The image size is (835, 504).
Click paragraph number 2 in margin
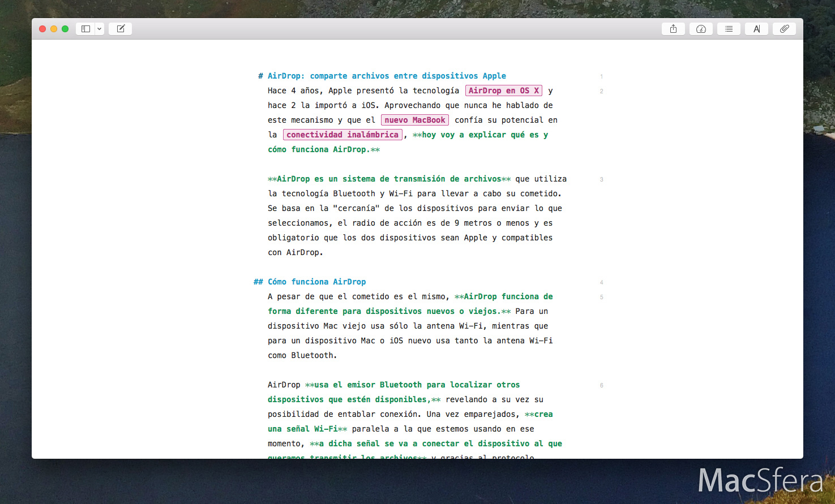pyautogui.click(x=601, y=91)
